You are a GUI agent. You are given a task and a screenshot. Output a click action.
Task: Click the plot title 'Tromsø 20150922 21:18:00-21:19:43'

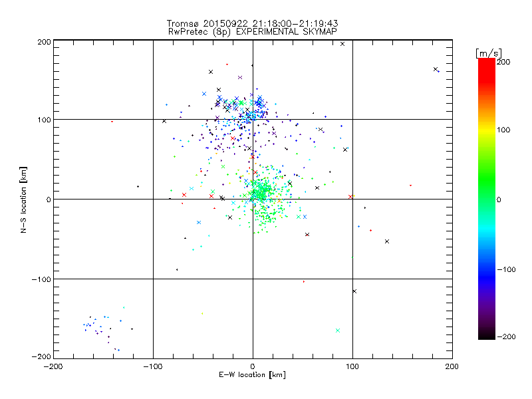click(x=252, y=23)
